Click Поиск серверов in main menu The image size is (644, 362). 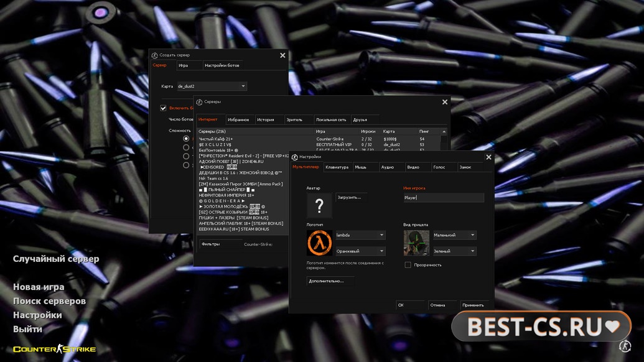tap(49, 301)
